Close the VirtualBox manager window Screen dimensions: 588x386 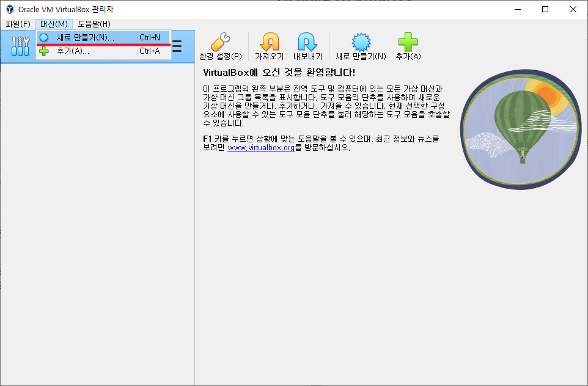(573, 9)
